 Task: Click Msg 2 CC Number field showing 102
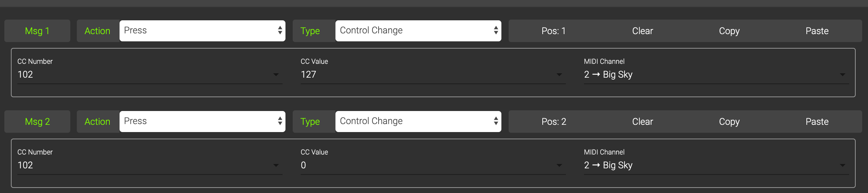(145, 165)
